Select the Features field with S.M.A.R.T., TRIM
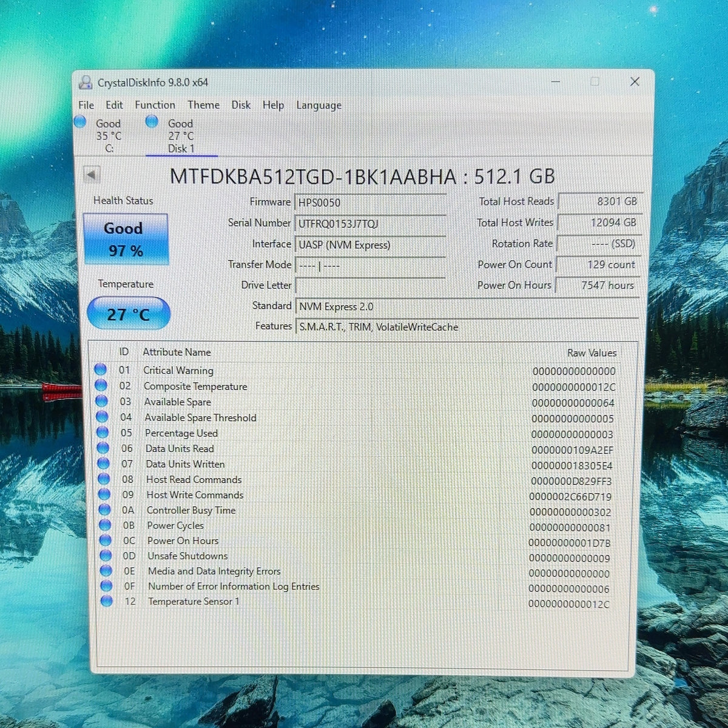728x728 pixels. (467, 327)
